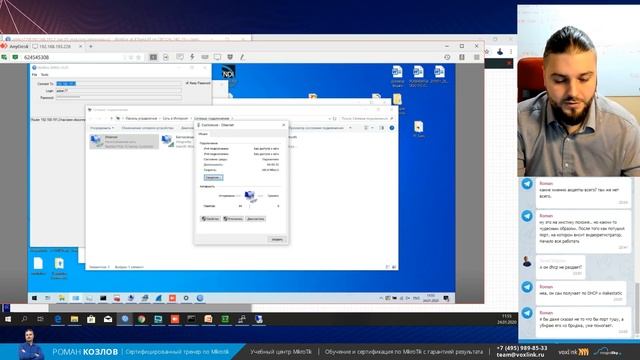Viewport: 640px width, 360px height.
Task: Open the AnyDesk permissions shield icon
Action: click(x=230, y=57)
